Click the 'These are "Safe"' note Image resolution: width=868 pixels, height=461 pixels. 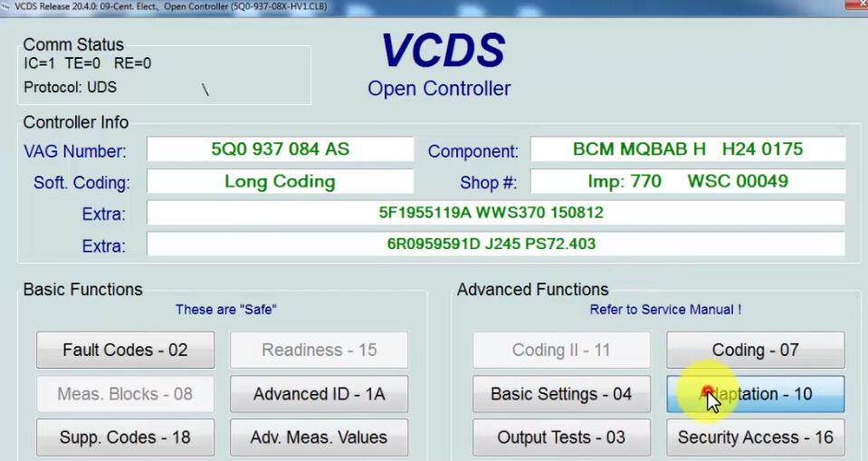point(226,310)
